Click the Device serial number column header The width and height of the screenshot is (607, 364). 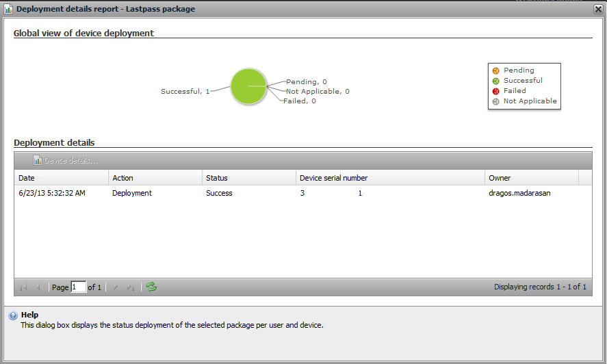(389, 178)
